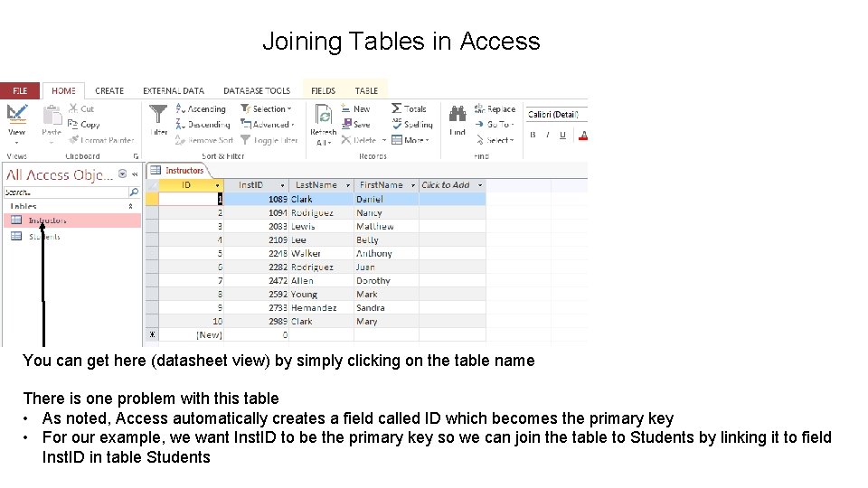868x488 pixels.
Task: Click the LastName cell Walker
Action: [321, 253]
